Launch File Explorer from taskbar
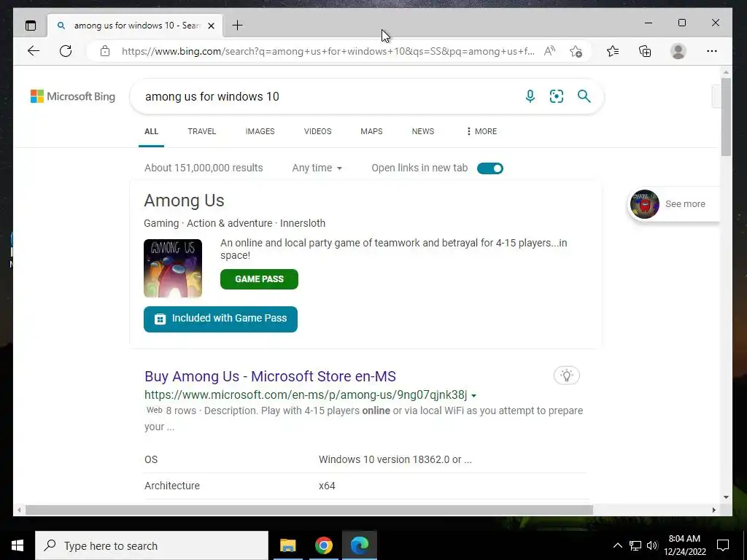The height and width of the screenshot is (560, 747). pyautogui.click(x=287, y=545)
